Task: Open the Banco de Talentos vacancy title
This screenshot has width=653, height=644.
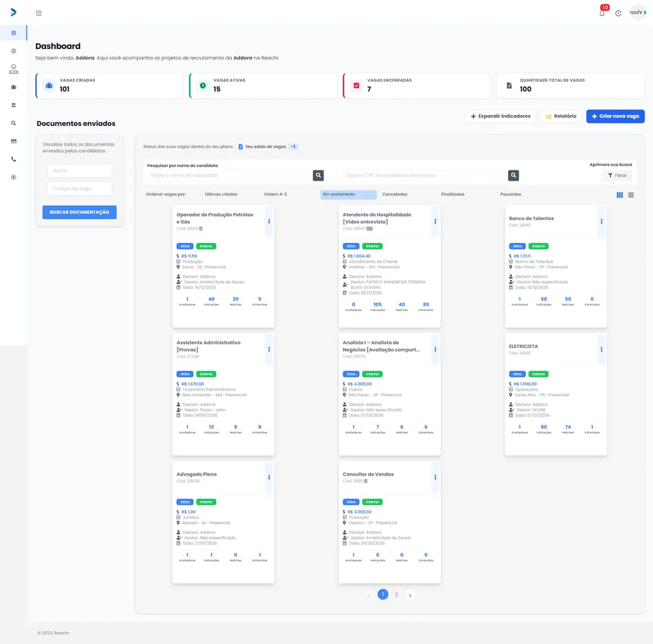Action: click(532, 218)
